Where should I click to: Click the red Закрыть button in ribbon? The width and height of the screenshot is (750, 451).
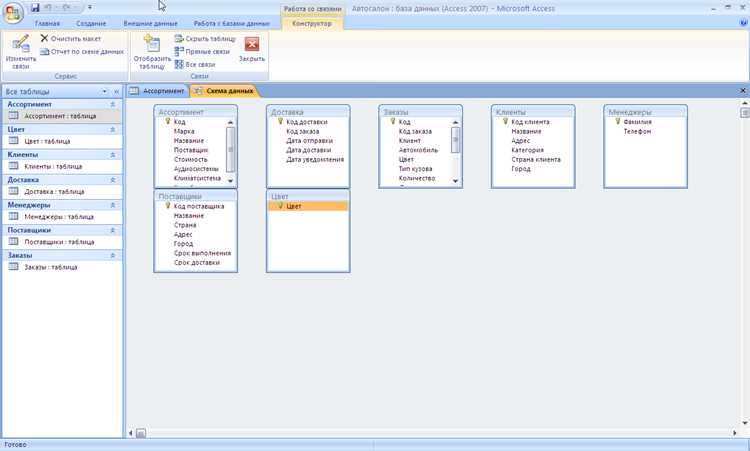252,49
